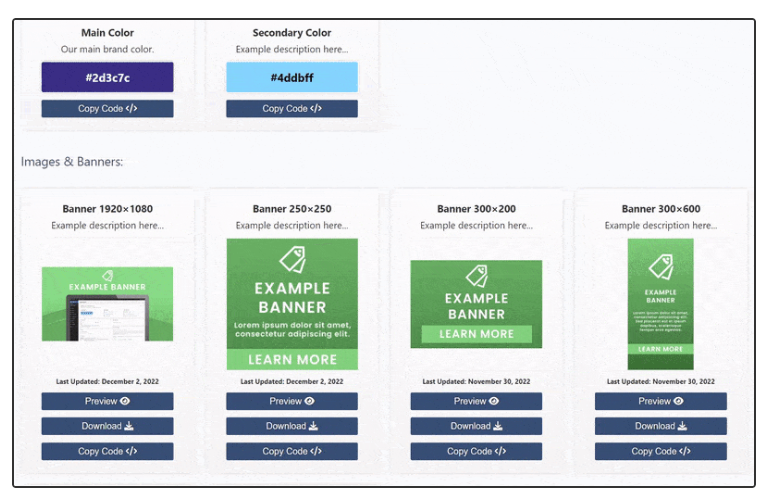Screen dimensions: 767x496
Task: Open the Banner 250×250 thumbnail image
Action: pyautogui.click(x=292, y=304)
